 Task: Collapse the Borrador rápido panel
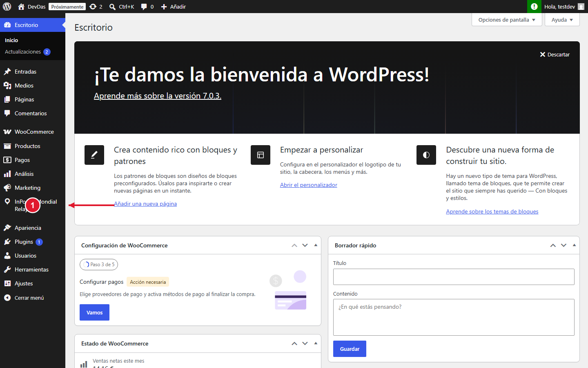pos(574,245)
